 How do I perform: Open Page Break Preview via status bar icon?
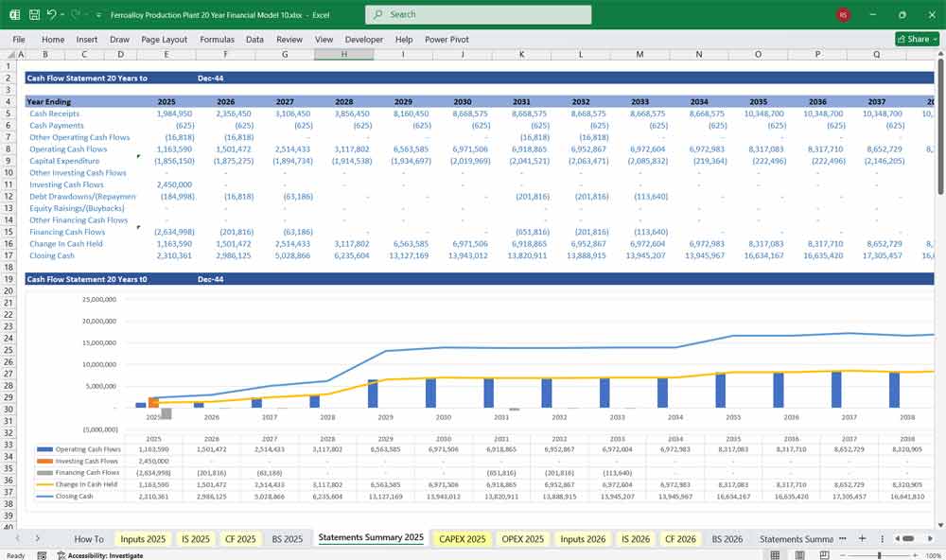coord(823,553)
